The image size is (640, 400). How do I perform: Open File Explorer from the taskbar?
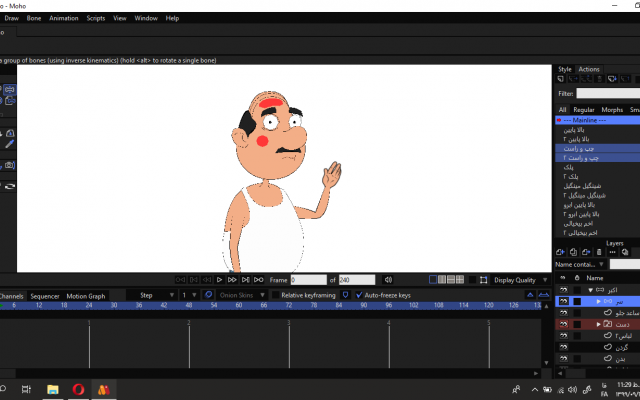coord(53,389)
